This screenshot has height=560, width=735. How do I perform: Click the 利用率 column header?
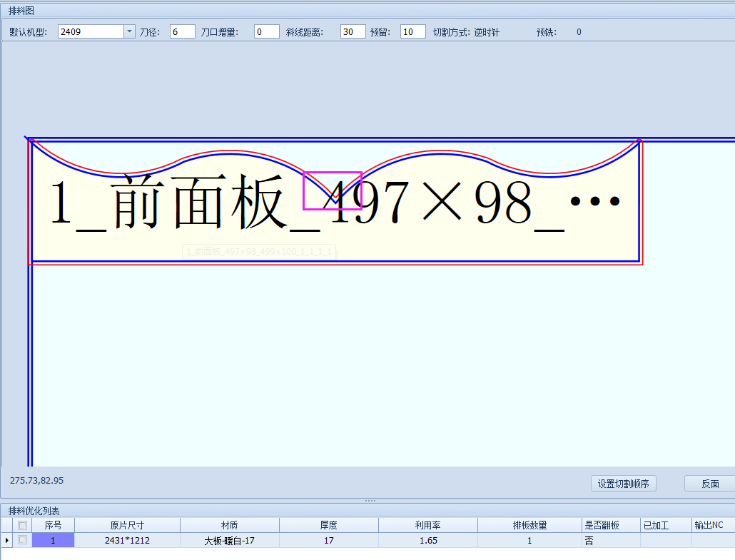point(428,525)
